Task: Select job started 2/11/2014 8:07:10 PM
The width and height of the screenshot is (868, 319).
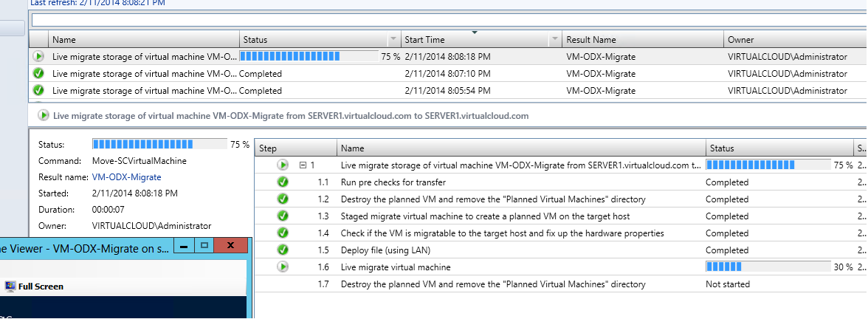Action: tap(448, 74)
